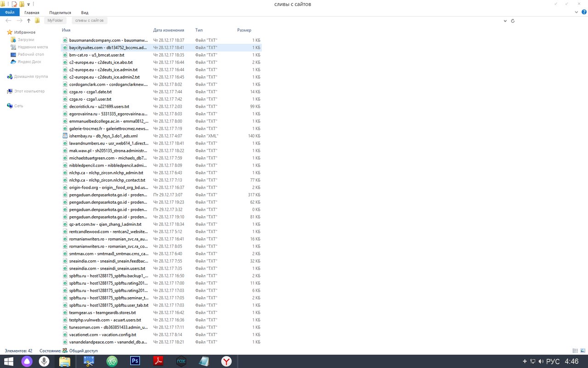Sort files by Дата изменения column
The image size is (588, 368).
(169, 30)
